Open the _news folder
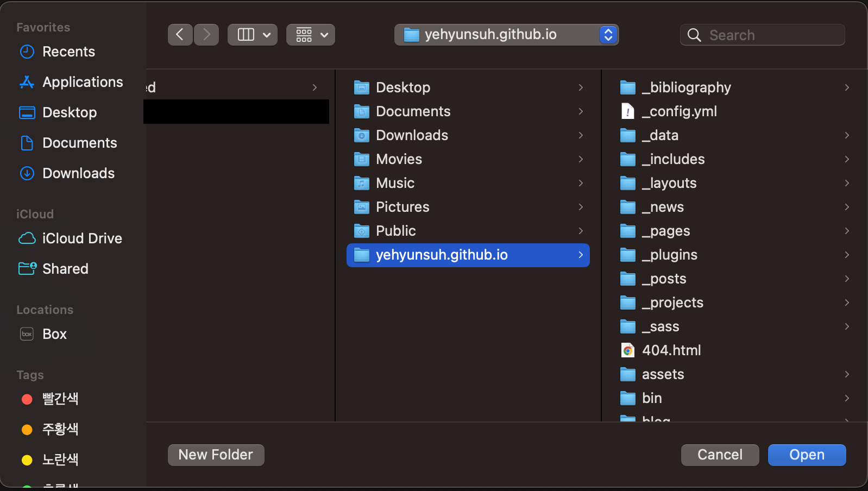Screen dimensions: 868x491 coord(734,207)
